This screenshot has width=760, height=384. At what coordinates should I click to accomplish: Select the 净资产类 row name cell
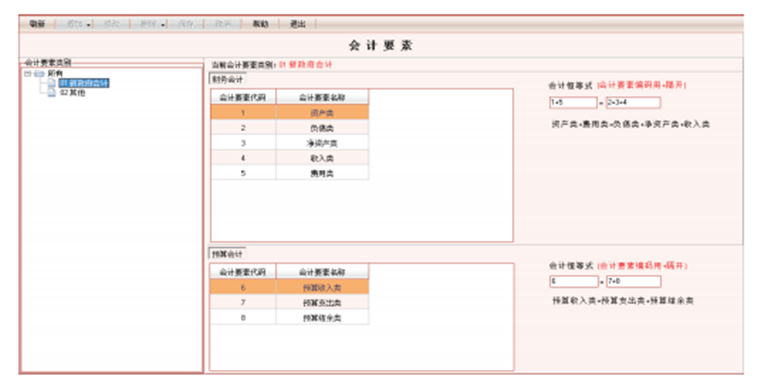tap(322, 143)
